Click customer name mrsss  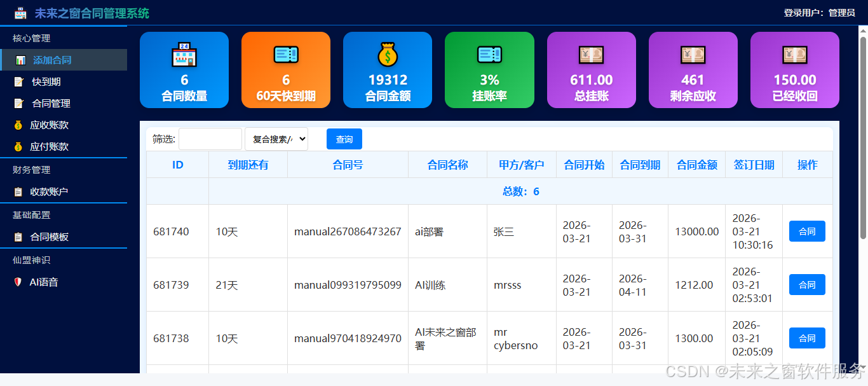[x=508, y=285]
